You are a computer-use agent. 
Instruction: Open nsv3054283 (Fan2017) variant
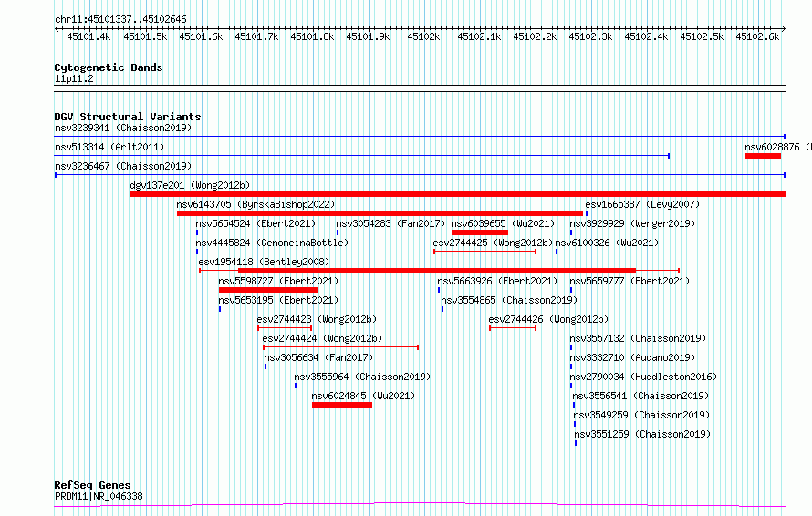390,223
